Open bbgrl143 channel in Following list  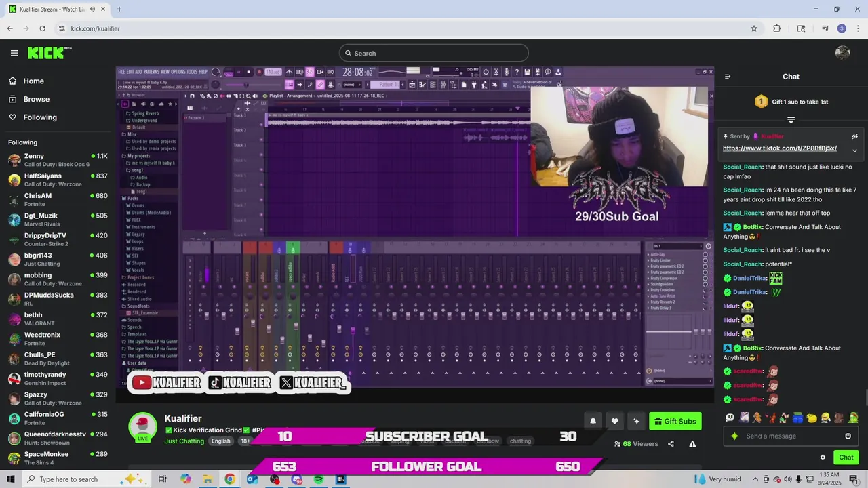point(58,259)
